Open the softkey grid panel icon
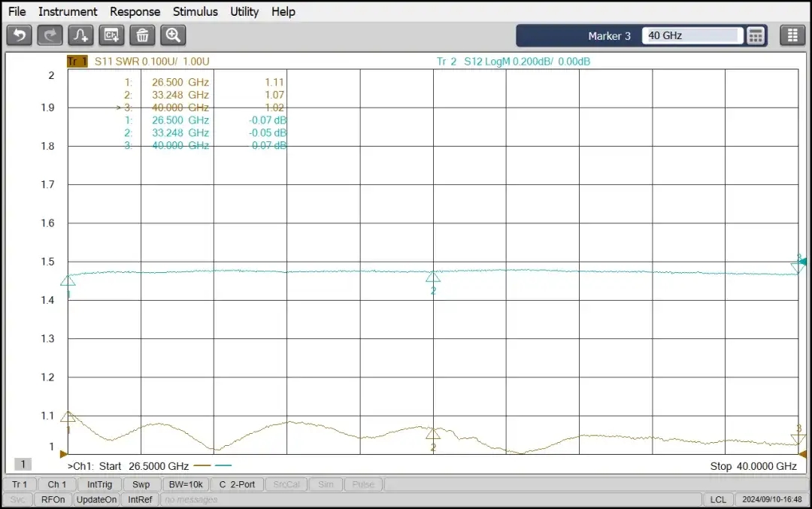Image resolution: width=812 pixels, height=509 pixels. click(x=792, y=35)
